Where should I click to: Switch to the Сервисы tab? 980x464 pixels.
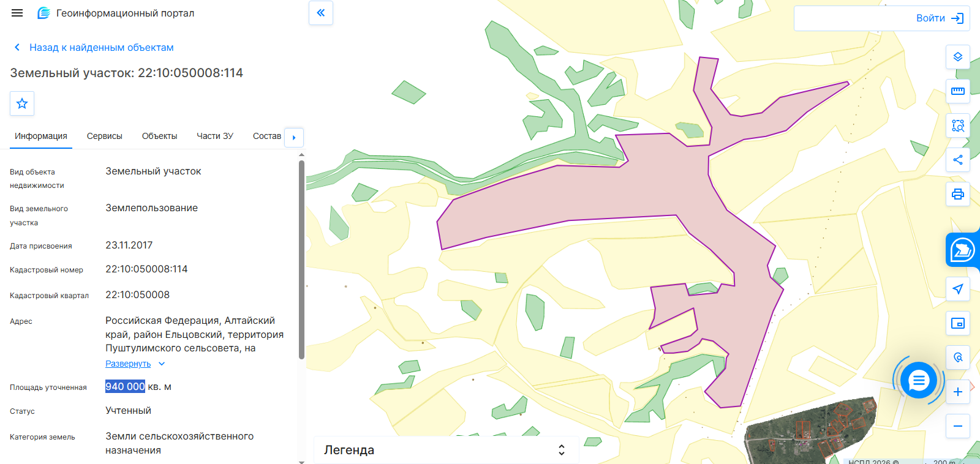pyautogui.click(x=105, y=136)
